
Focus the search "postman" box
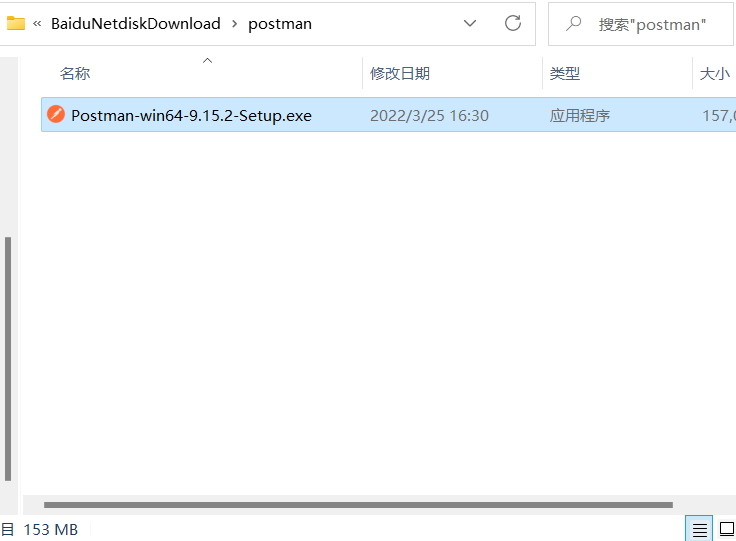(640, 24)
